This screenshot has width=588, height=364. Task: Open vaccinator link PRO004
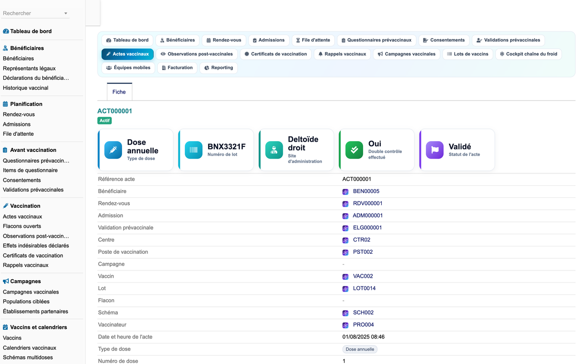364,325
